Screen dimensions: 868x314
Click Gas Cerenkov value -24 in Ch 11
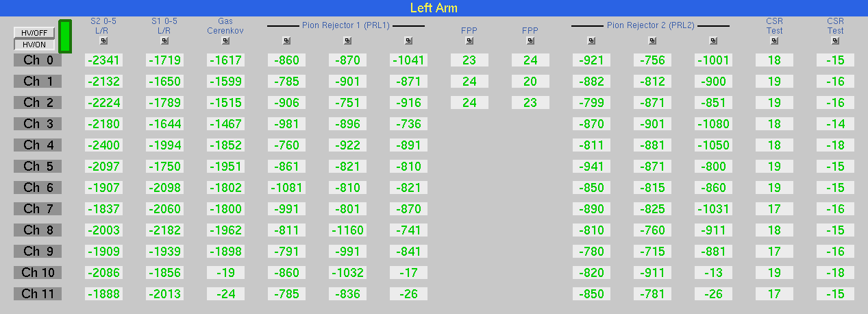[x=225, y=294]
